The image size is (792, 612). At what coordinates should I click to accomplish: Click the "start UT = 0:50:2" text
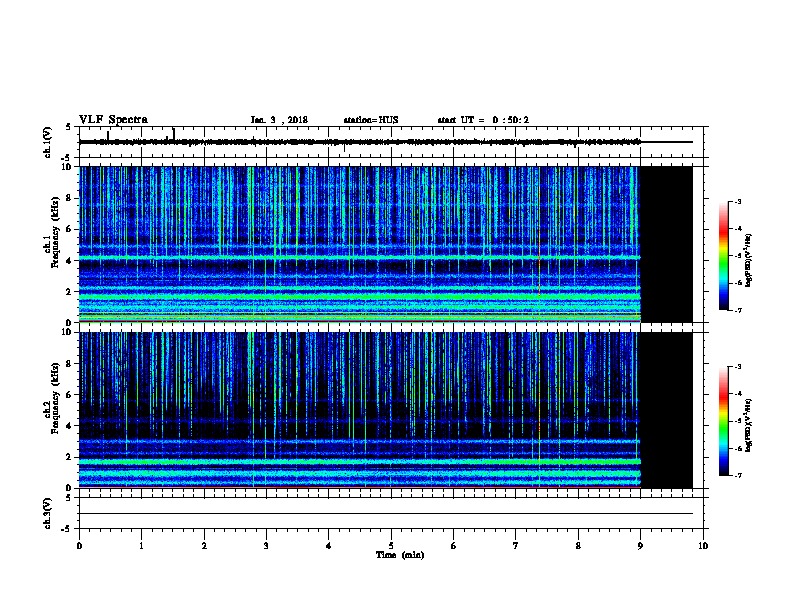[483, 120]
